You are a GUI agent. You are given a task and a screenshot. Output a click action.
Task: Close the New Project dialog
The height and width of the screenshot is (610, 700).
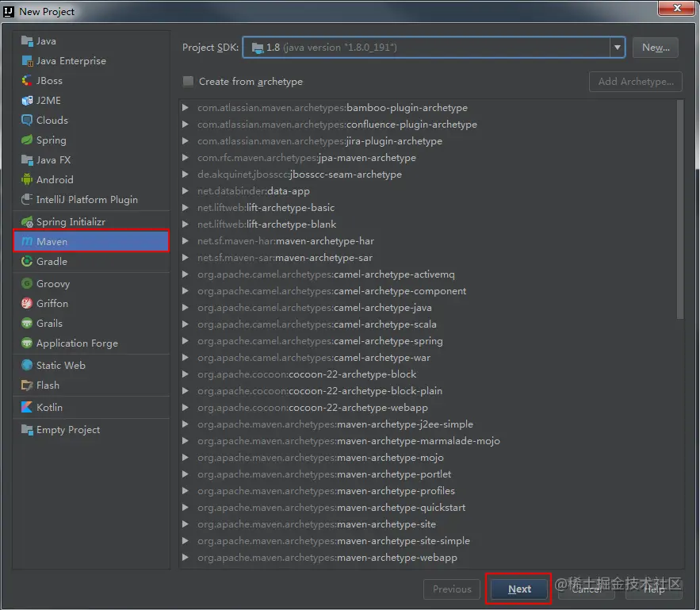(677, 8)
